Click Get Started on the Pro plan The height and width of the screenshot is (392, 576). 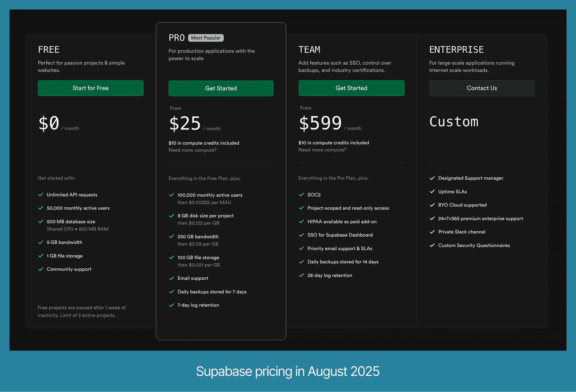pos(221,88)
